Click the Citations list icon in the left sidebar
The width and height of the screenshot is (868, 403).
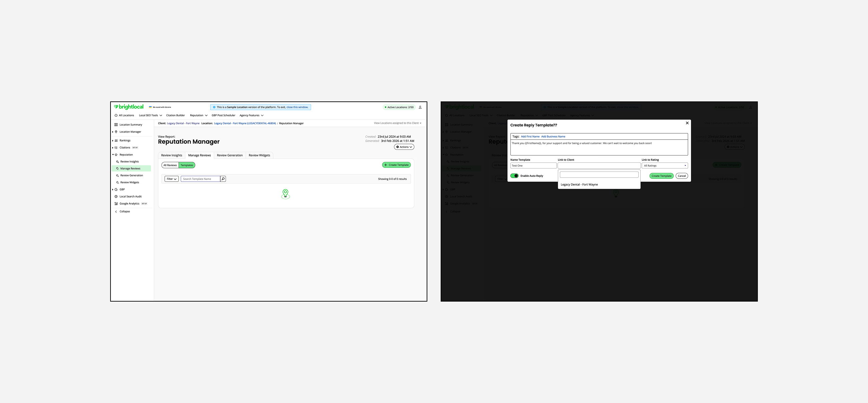pos(116,147)
